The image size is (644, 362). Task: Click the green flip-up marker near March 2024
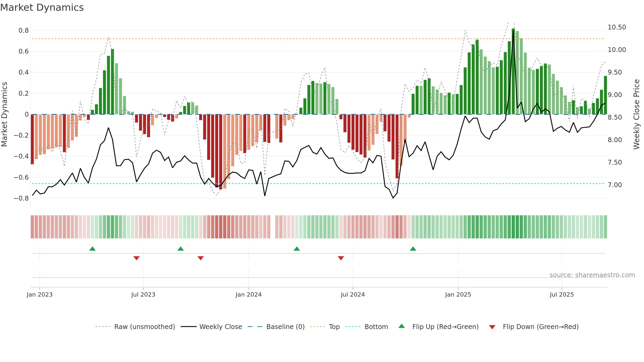point(297,249)
